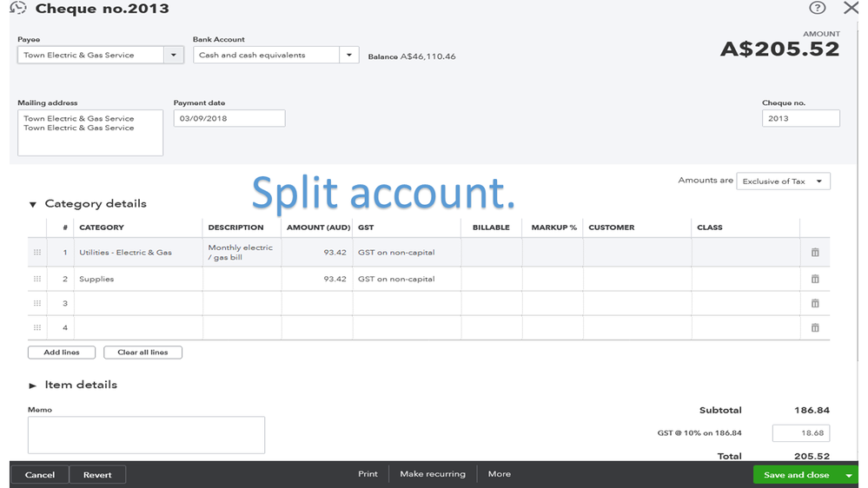Click the Memo text box
This screenshot has width=868, height=488.
coord(146,435)
